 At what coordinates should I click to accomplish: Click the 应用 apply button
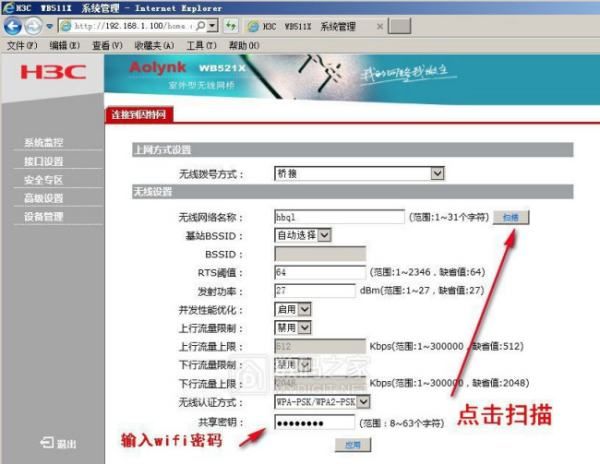point(351,444)
